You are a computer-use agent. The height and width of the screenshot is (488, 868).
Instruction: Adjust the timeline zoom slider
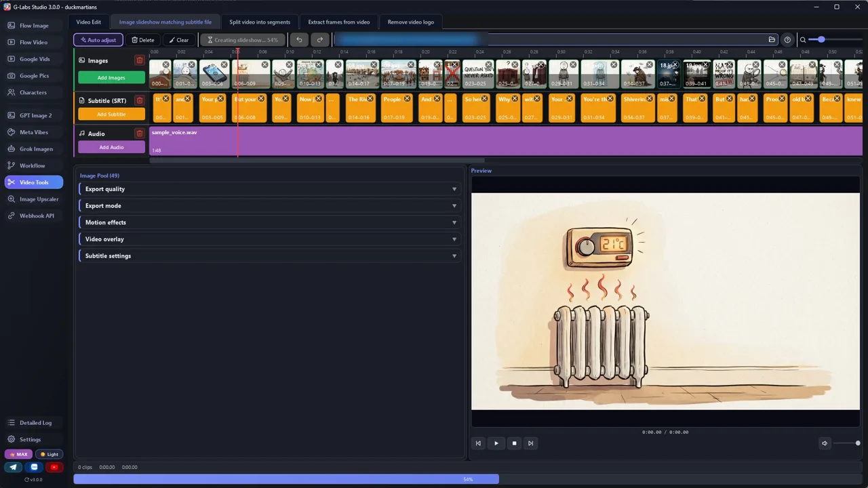(834, 40)
